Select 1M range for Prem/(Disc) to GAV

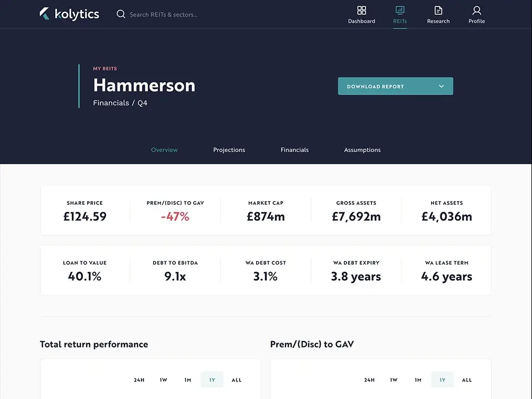coord(418,380)
